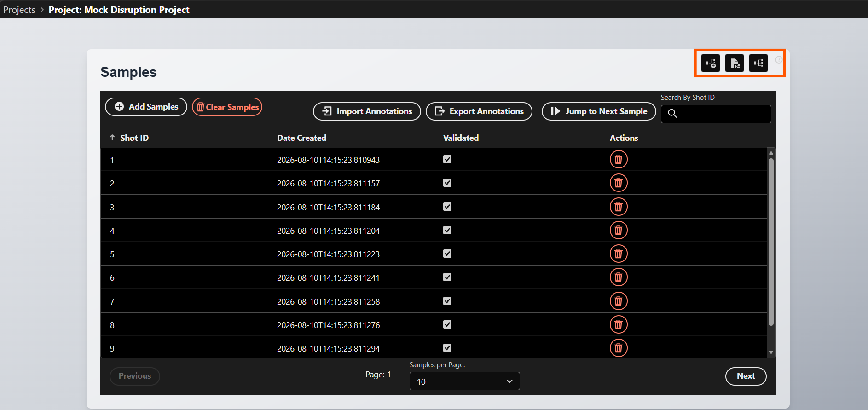The image size is (868, 410).
Task: Delete sample with Shot ID 8
Action: pyautogui.click(x=619, y=324)
